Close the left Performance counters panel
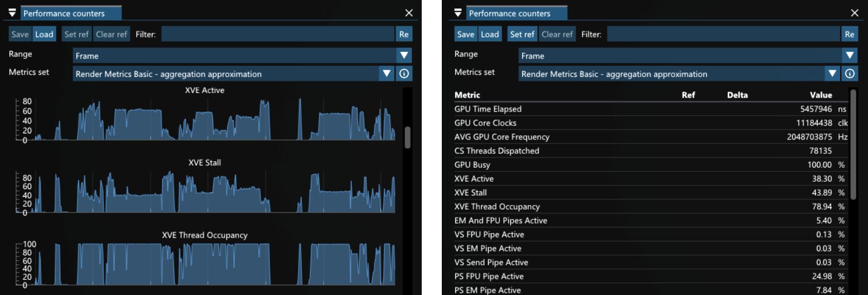This screenshot has width=868, height=295. (x=409, y=13)
